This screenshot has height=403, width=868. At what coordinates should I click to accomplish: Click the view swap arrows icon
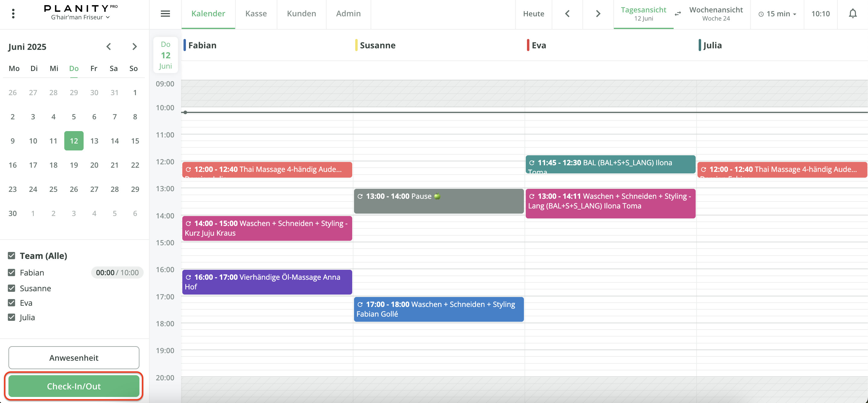coord(678,14)
